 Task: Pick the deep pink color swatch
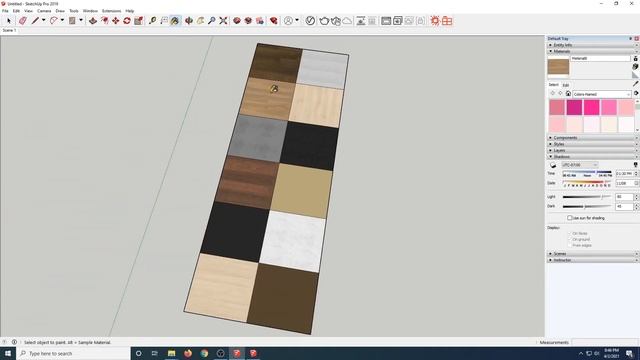[x=591, y=107]
